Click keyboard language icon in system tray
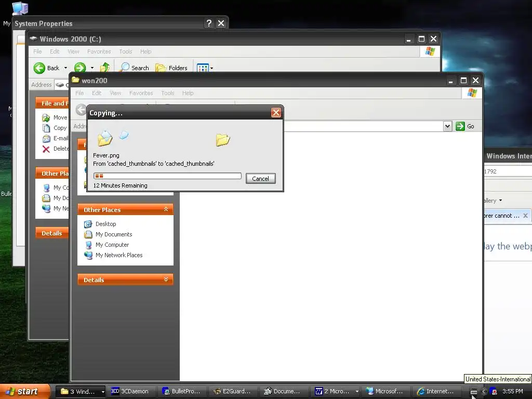This screenshot has width=532, height=399. point(474,392)
